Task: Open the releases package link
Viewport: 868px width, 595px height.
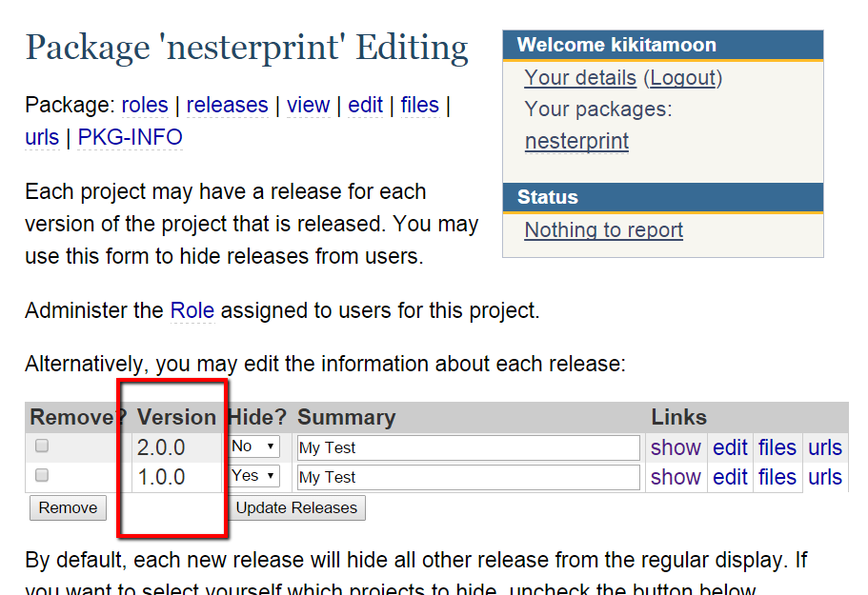Action: [227, 105]
